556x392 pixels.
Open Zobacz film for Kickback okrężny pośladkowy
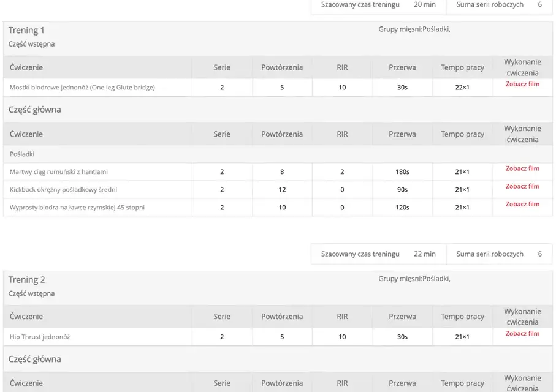[522, 186]
